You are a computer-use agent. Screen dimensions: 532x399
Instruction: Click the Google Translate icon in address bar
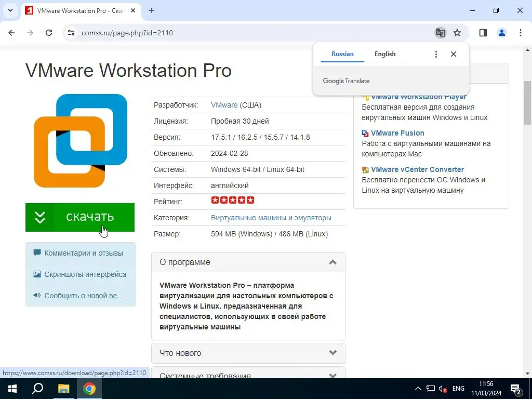[x=441, y=33]
